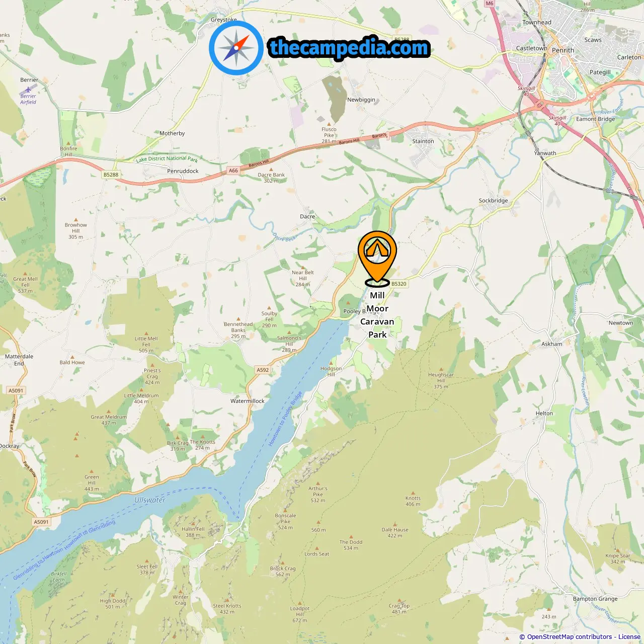The height and width of the screenshot is (644, 644).
Task: Click the Flusco Pike peak triangle
Action: (x=329, y=123)
